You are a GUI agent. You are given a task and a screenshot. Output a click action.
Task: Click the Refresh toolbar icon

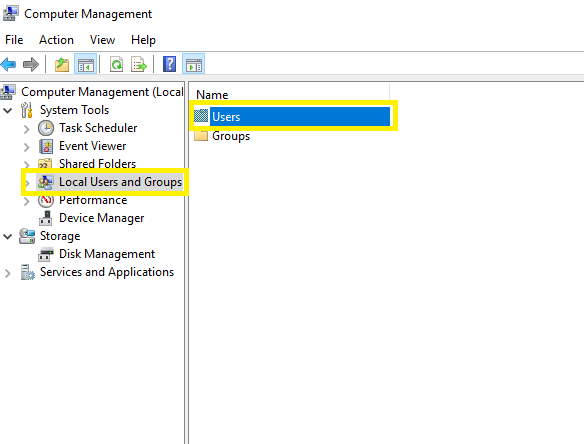(117, 64)
